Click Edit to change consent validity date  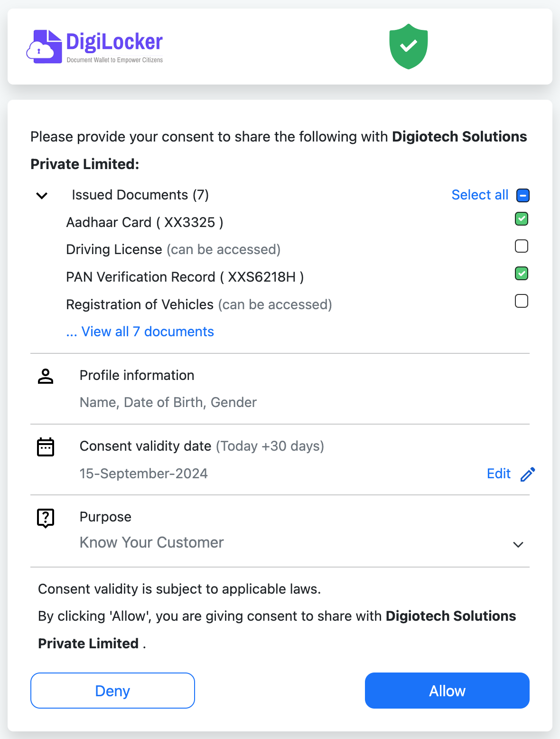pos(498,474)
